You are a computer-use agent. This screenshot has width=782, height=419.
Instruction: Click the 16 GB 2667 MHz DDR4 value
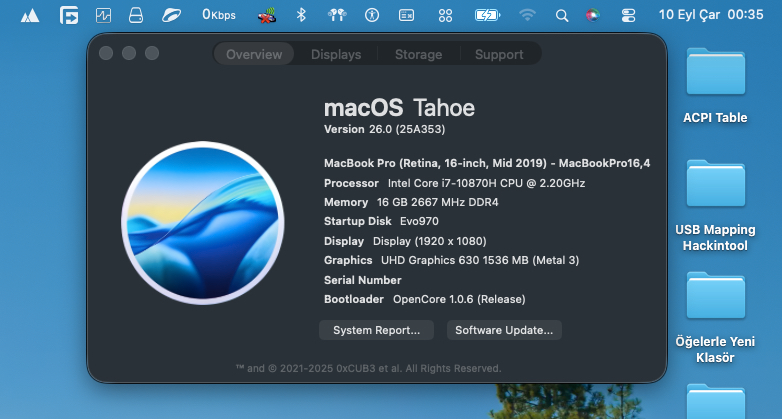pyautogui.click(x=437, y=202)
